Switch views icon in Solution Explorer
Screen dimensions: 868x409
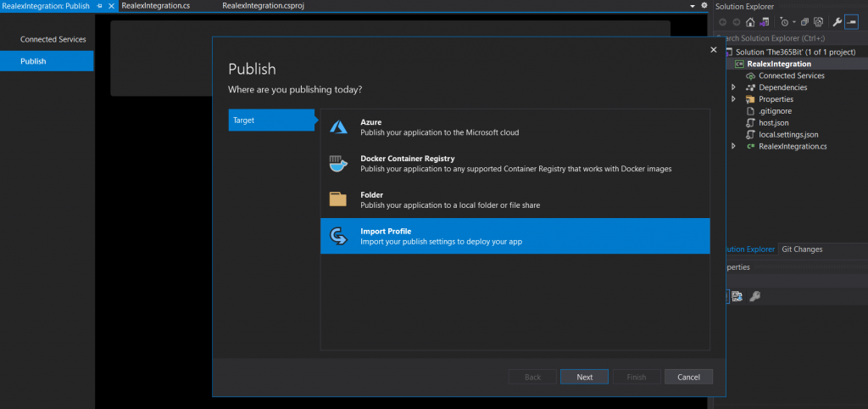tap(764, 22)
